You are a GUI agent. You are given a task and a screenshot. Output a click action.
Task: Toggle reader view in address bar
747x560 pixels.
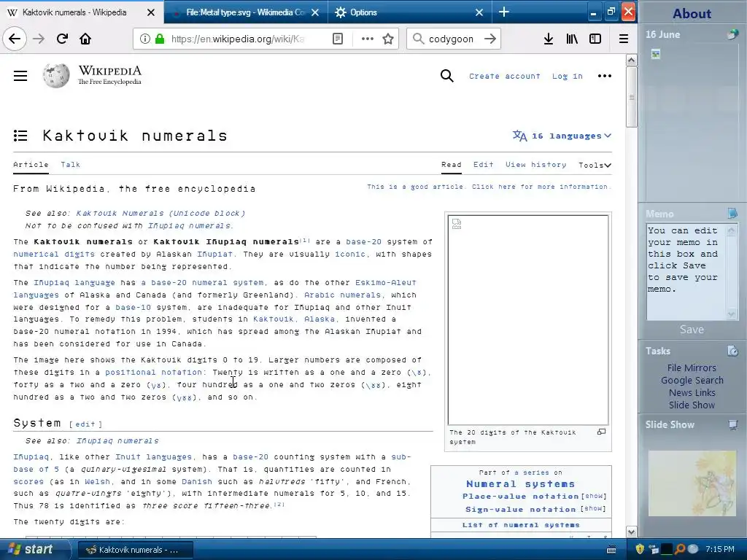[337, 39]
